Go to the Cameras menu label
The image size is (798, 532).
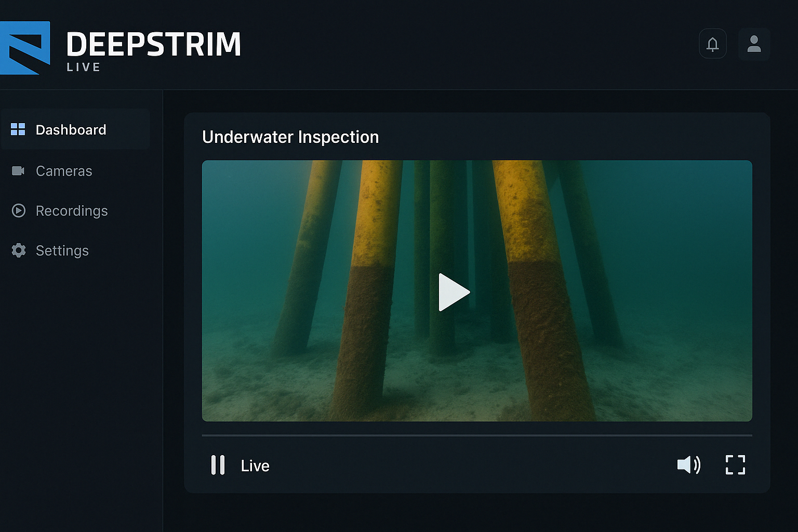pyautogui.click(x=64, y=171)
